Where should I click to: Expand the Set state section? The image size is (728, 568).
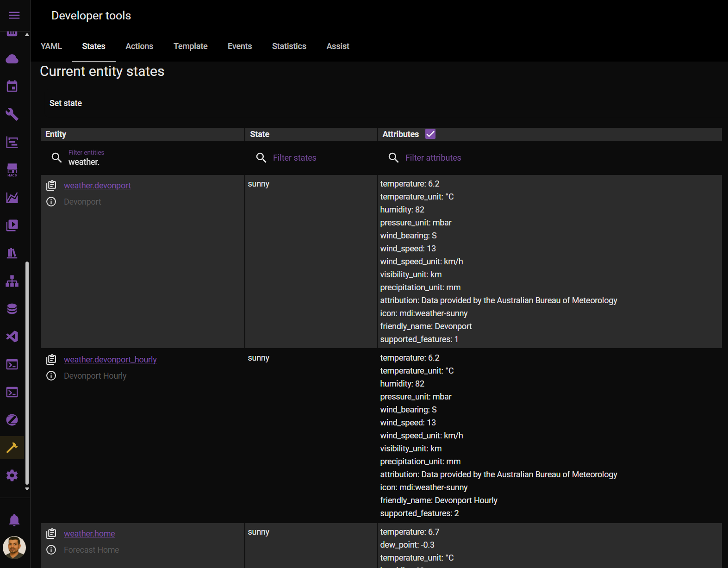point(66,103)
